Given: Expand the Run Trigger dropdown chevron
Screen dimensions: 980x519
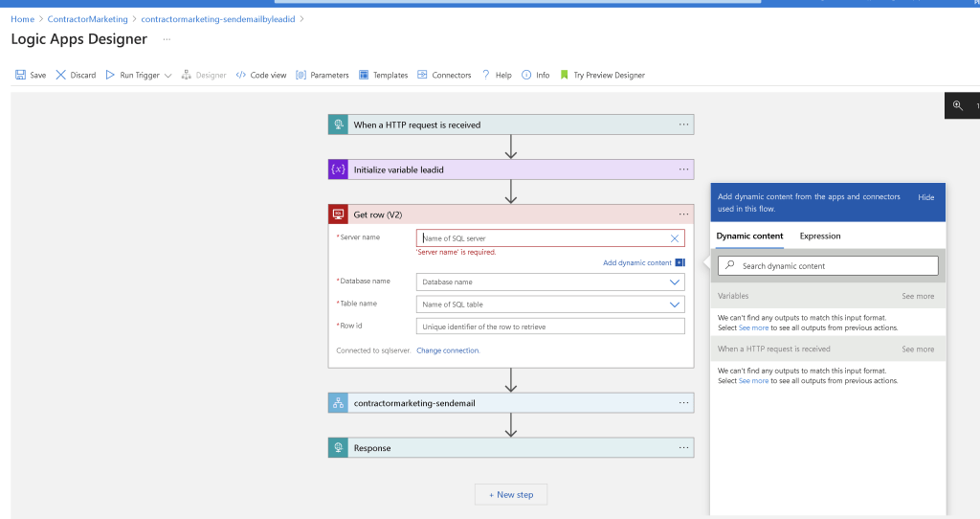Looking at the screenshot, I should click(x=167, y=76).
